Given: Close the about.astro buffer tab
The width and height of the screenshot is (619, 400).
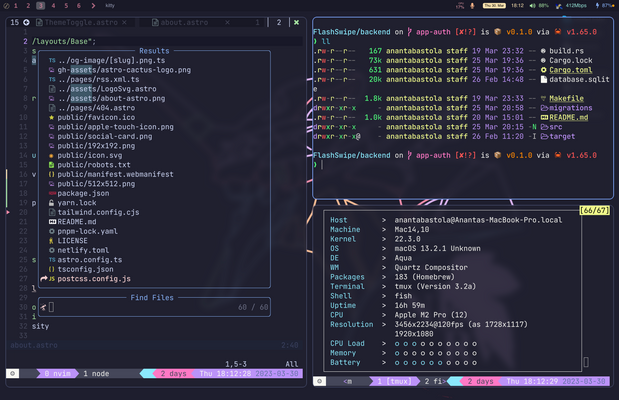Looking at the screenshot, I should point(227,23).
